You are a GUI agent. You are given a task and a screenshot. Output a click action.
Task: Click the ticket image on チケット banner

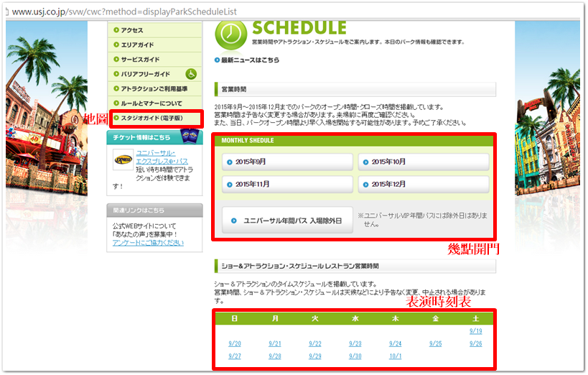click(x=190, y=136)
